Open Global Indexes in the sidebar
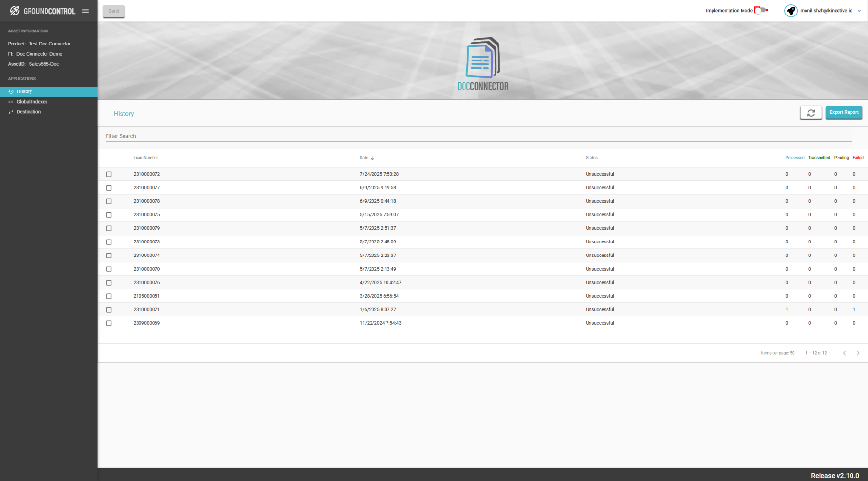 pyautogui.click(x=48, y=102)
